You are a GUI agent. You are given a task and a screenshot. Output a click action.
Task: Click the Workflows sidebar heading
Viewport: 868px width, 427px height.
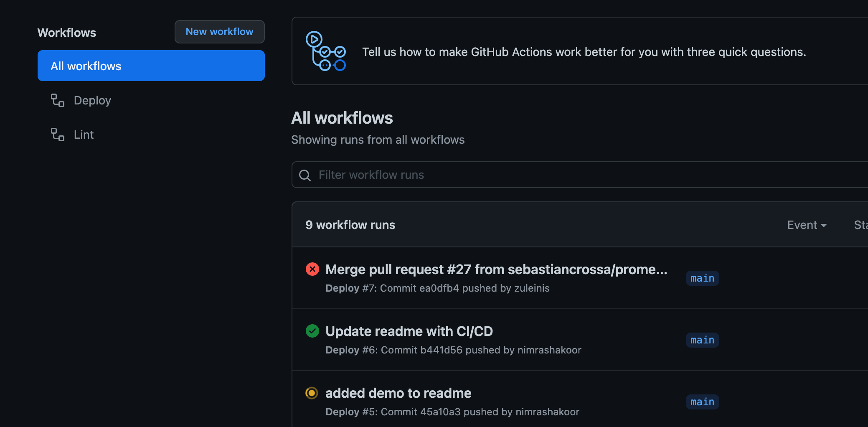coord(67,33)
